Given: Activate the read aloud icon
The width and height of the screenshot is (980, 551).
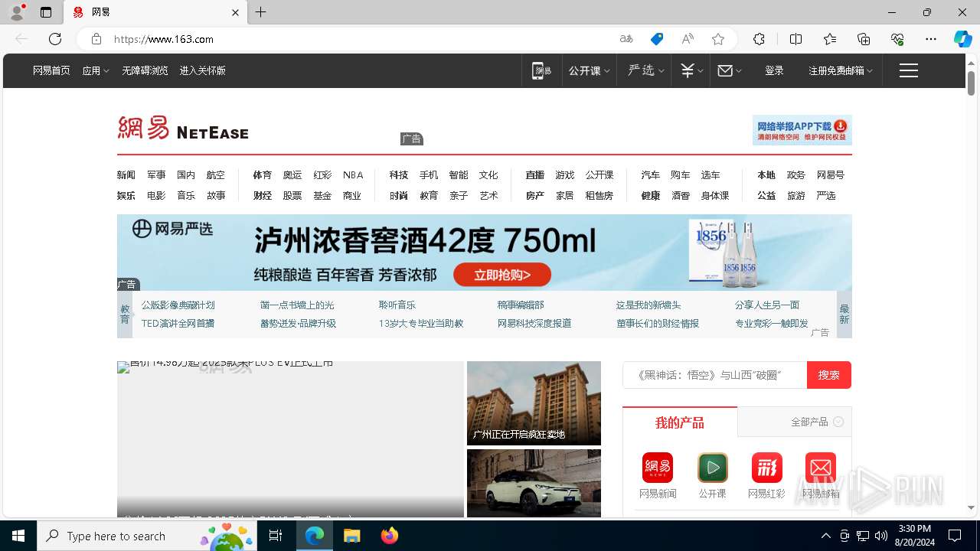Looking at the screenshot, I should coord(688,39).
